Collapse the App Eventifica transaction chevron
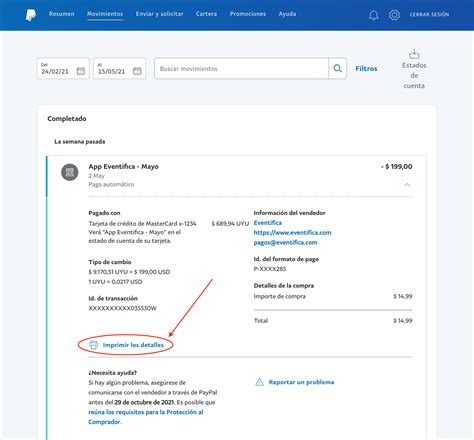Image resolution: width=474 pixels, height=440 pixels. (407, 185)
